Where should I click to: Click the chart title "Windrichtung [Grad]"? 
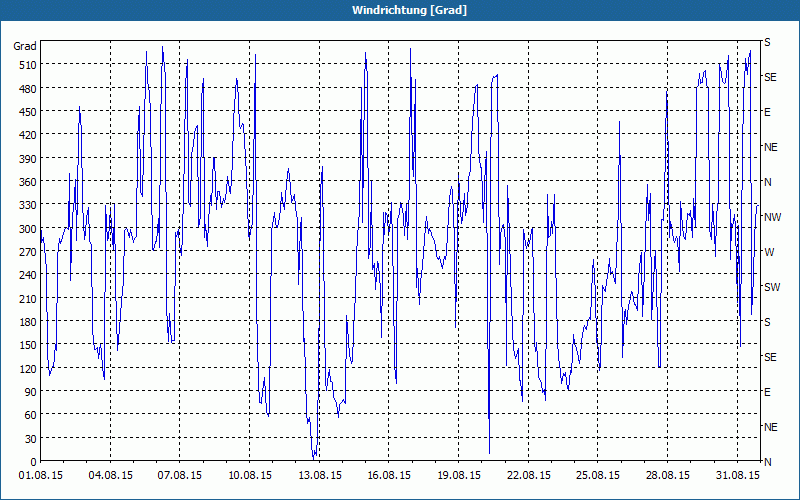pyautogui.click(x=409, y=10)
